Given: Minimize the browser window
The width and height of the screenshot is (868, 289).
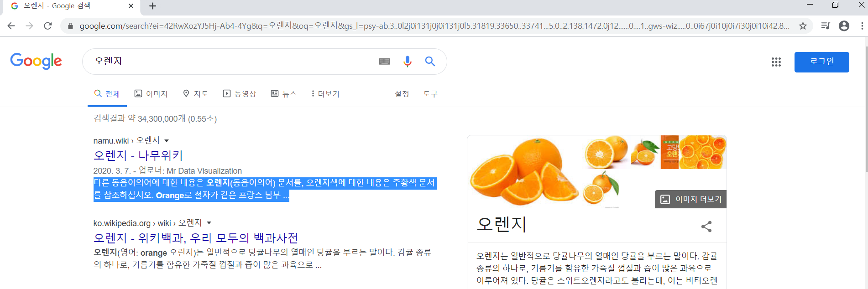Looking at the screenshot, I should tap(810, 5).
